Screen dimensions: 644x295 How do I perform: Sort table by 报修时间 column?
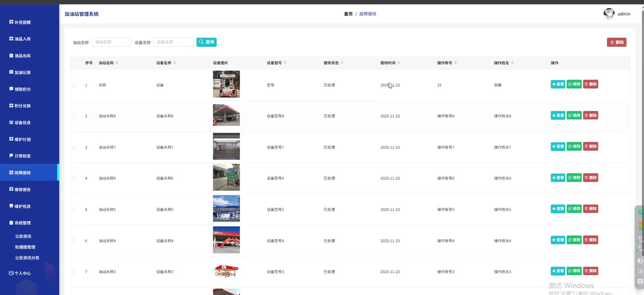coord(398,63)
